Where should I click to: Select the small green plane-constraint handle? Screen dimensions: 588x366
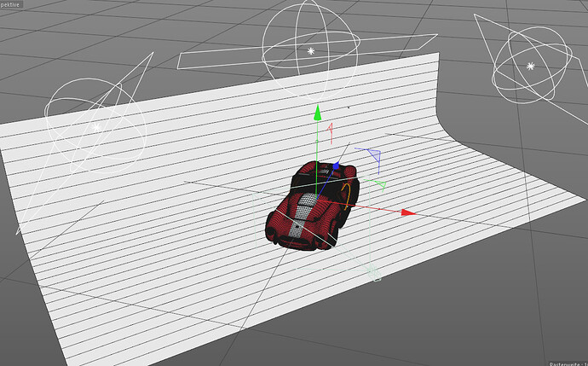point(378,184)
